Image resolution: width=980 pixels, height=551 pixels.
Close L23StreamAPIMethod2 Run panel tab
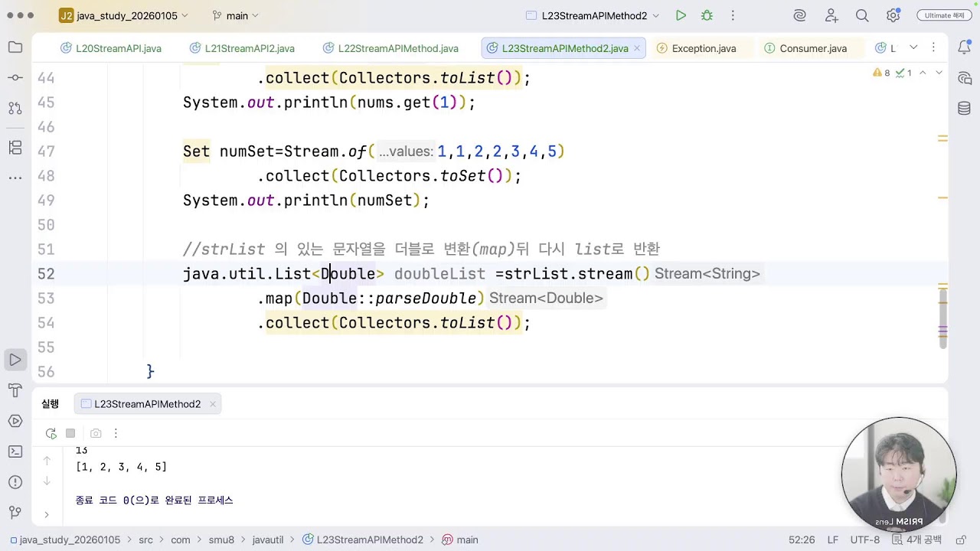[x=212, y=404]
